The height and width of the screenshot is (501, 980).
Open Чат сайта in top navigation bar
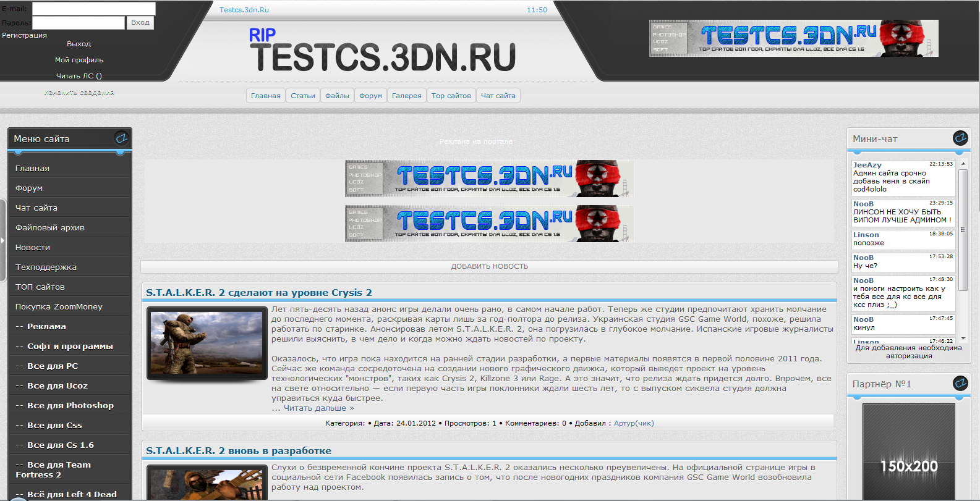pos(498,96)
